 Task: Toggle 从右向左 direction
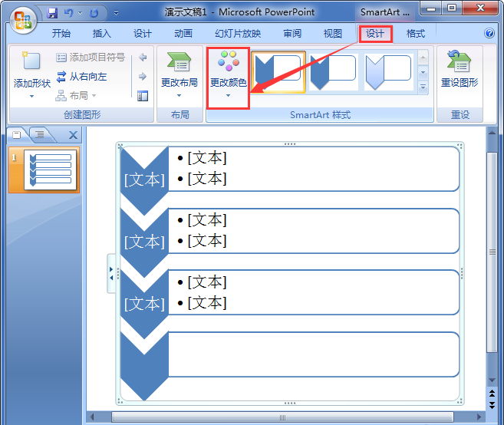81,77
